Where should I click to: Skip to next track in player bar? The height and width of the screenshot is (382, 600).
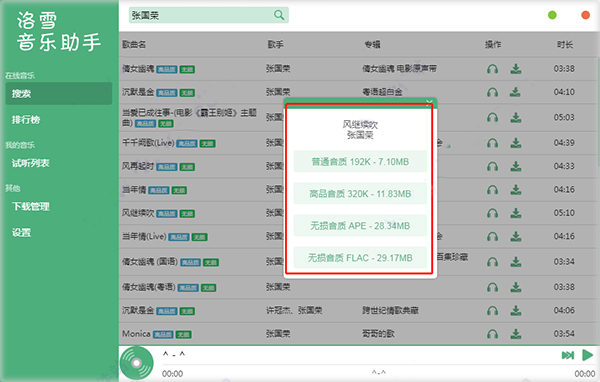(568, 355)
